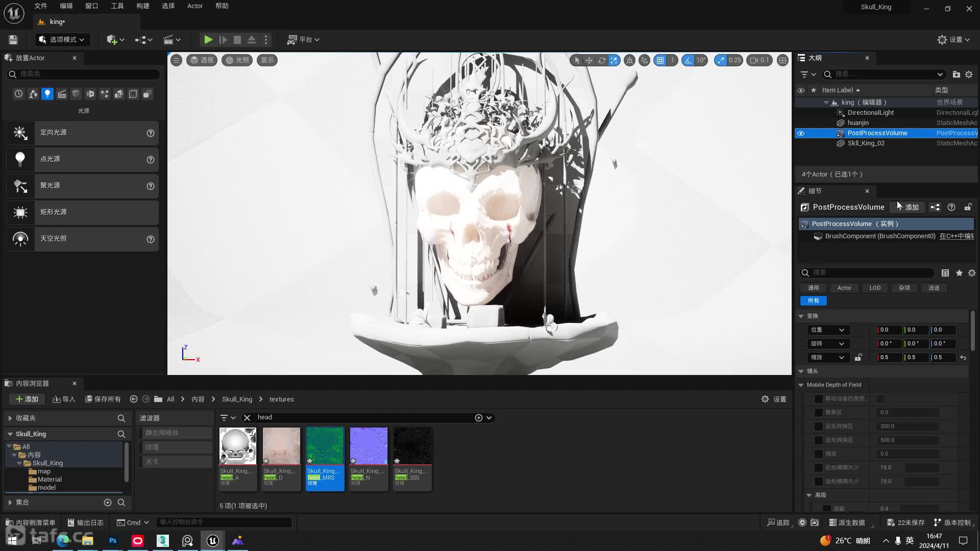
Task: Open help for 定向光源
Action: point(151,133)
